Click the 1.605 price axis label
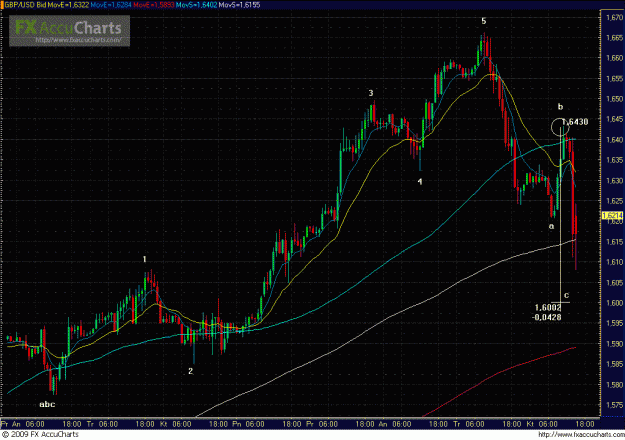 pos(614,283)
